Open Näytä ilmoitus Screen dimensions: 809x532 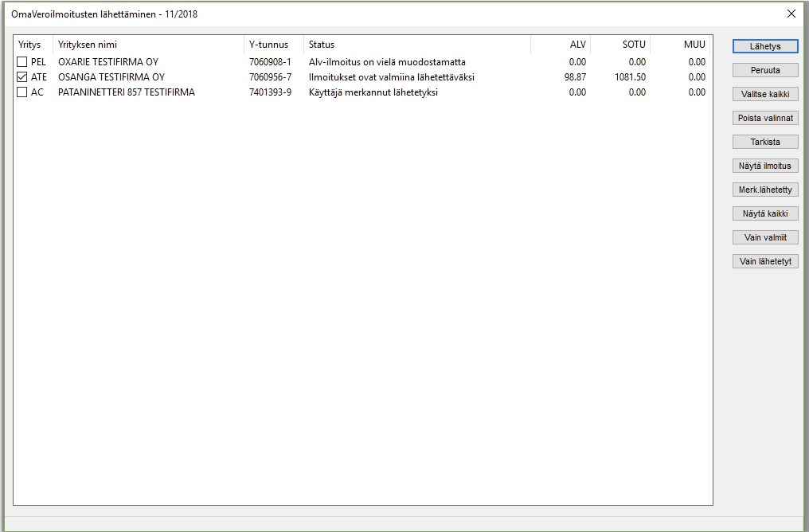pos(764,166)
